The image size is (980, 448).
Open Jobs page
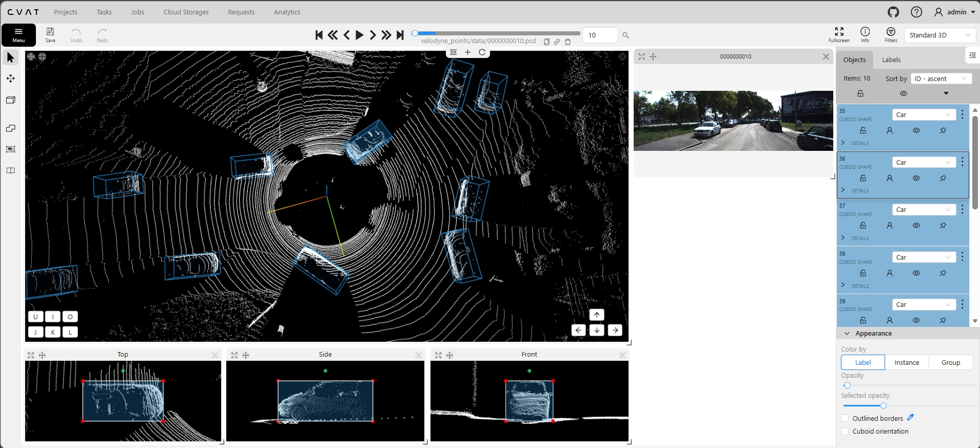138,12
